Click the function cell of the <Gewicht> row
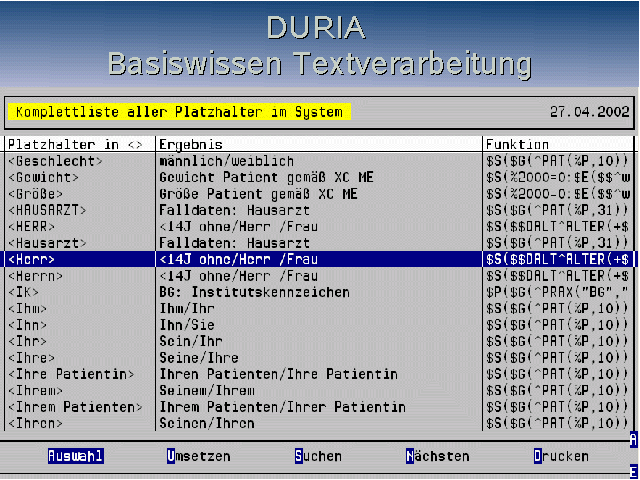This screenshot has width=640, height=480. point(558,178)
